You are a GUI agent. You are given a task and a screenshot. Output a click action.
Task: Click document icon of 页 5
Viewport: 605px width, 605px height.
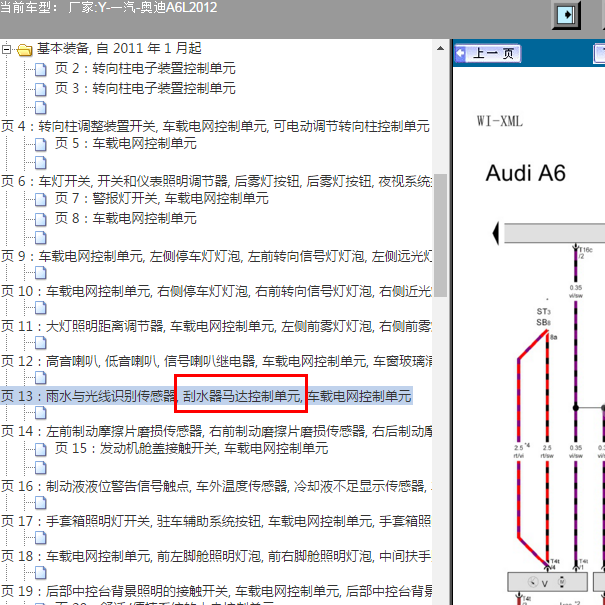pos(41,144)
